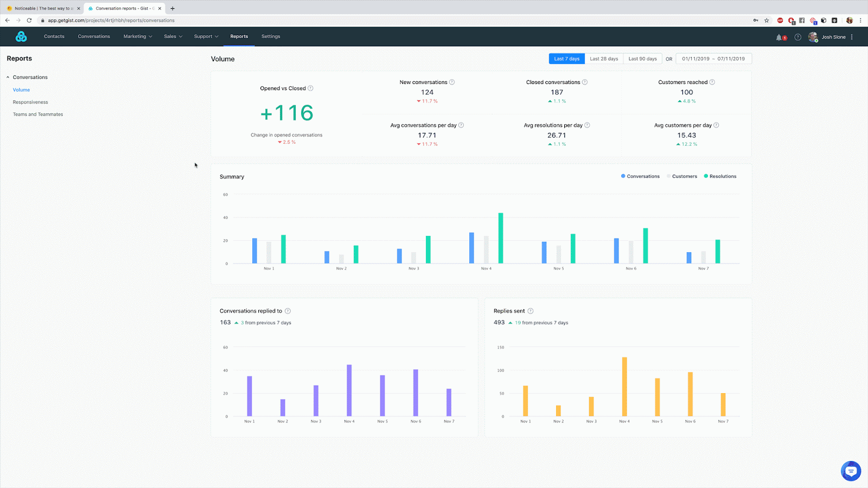The width and height of the screenshot is (868, 488).
Task: Open Conversations in the top navbar
Action: (x=94, y=36)
